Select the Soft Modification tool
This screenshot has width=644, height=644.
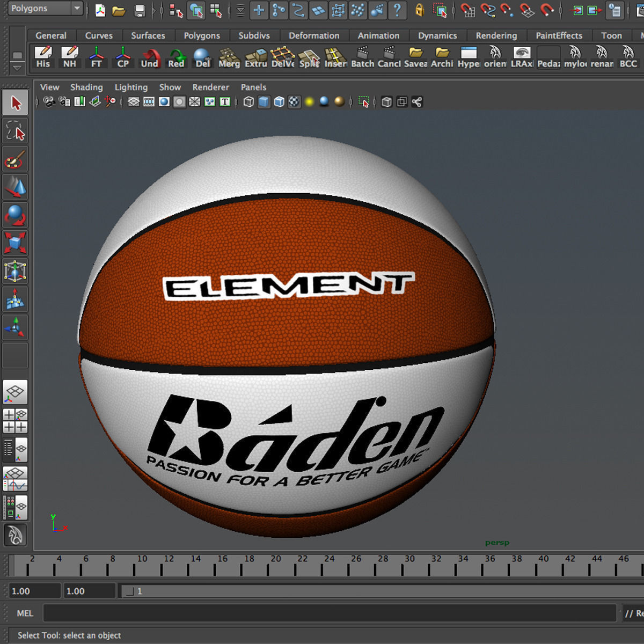[16, 299]
